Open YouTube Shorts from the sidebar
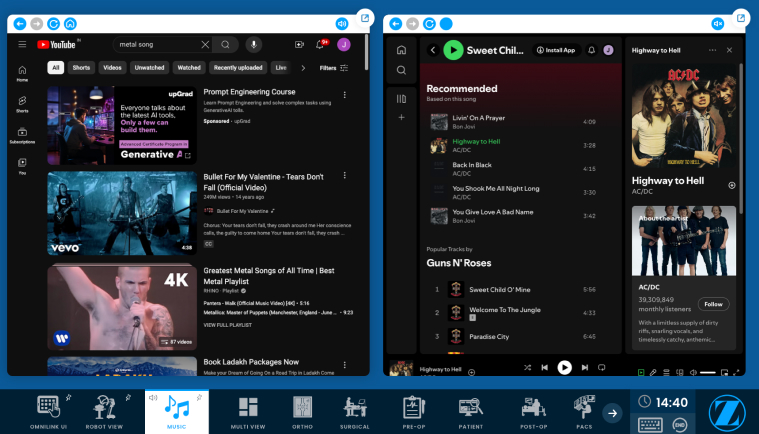 (22, 104)
